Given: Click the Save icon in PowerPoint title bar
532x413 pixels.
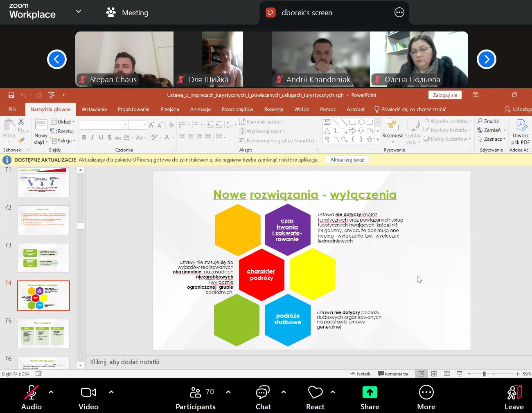Looking at the screenshot, I should click(x=11, y=95).
